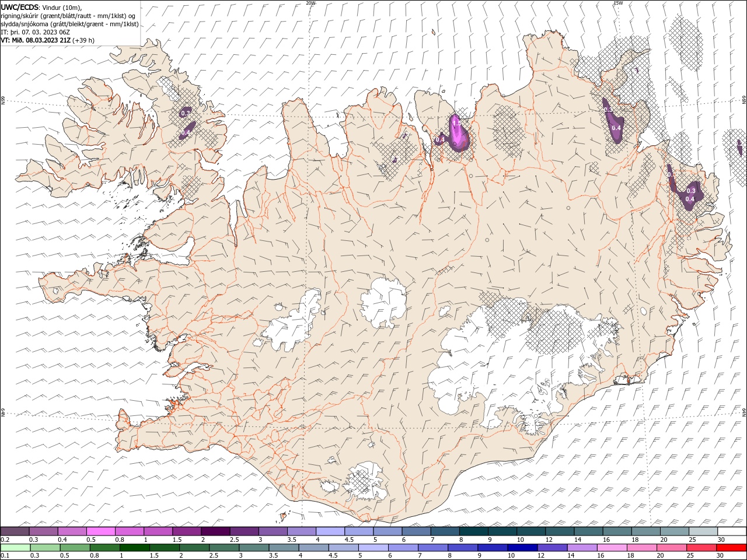Click the dark plum 0.2 swatch in purple legend row
Screen dimensions: 747x560
[x=15, y=531]
